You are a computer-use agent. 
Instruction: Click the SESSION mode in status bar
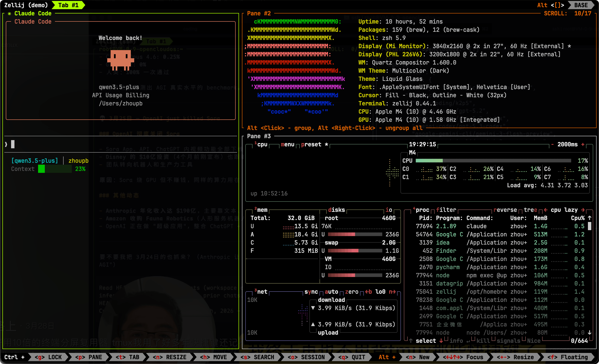pos(306,357)
